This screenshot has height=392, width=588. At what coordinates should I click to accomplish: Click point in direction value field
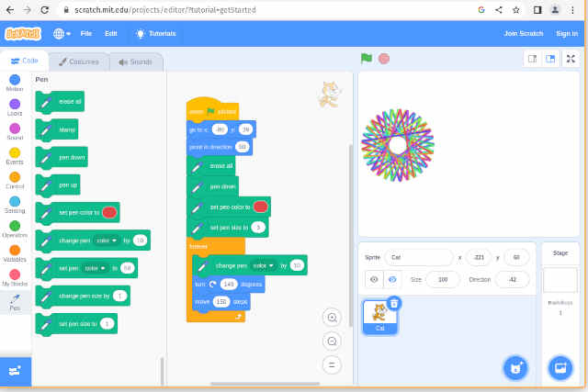pyautogui.click(x=243, y=147)
